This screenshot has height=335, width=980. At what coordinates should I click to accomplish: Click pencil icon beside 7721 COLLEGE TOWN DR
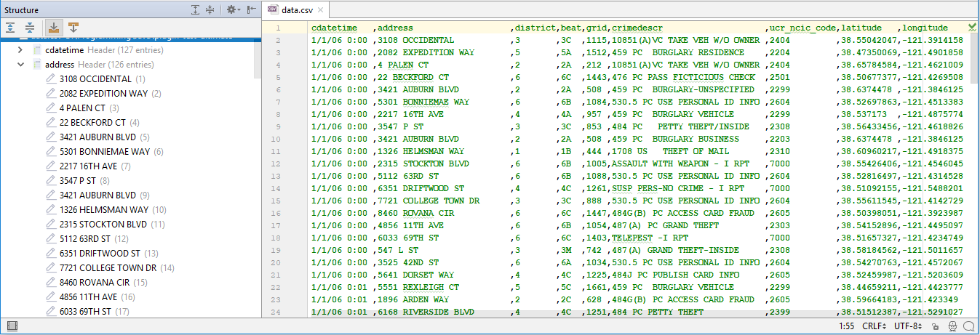point(51,268)
